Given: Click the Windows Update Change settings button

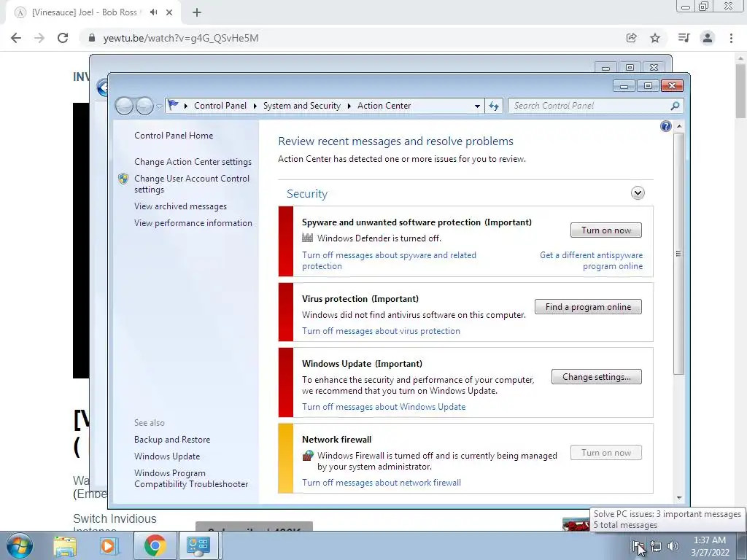Looking at the screenshot, I should pos(597,377).
